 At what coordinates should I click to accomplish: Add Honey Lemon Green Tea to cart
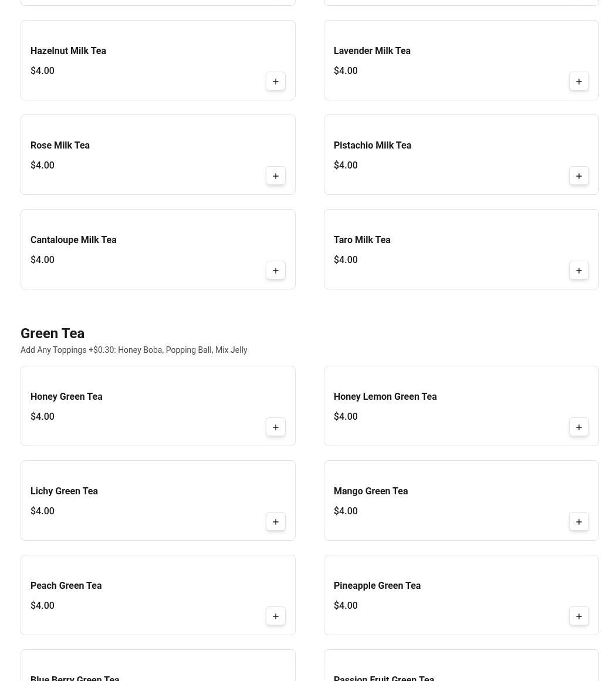578,427
